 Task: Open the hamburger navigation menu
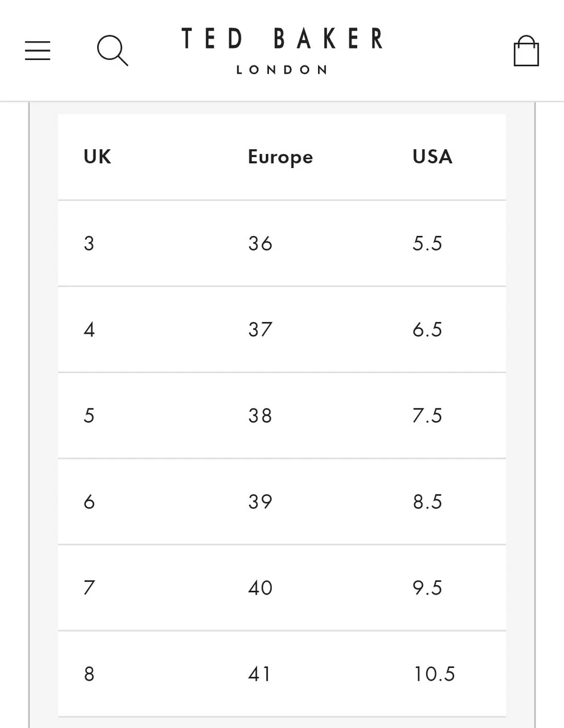point(38,51)
